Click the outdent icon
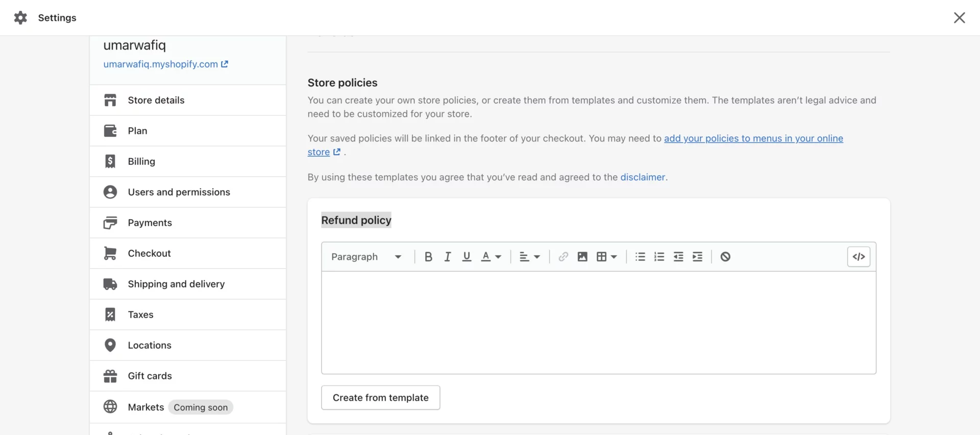980x435 pixels. click(678, 257)
